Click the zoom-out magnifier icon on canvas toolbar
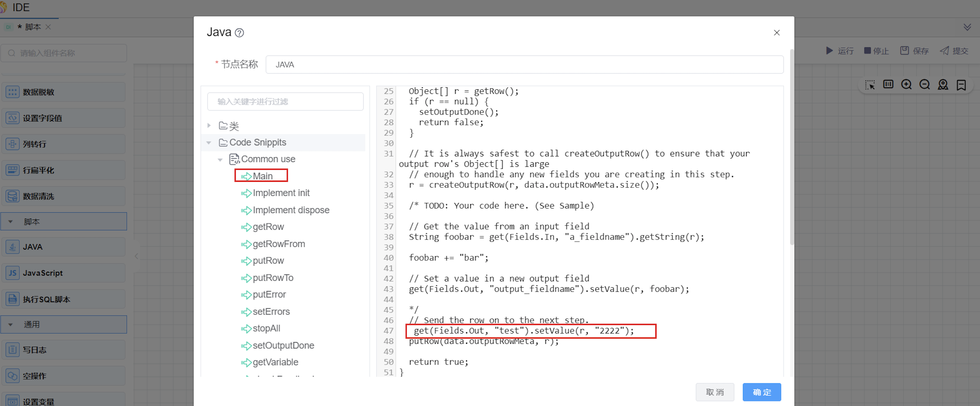Image resolution: width=980 pixels, height=406 pixels. click(x=924, y=84)
